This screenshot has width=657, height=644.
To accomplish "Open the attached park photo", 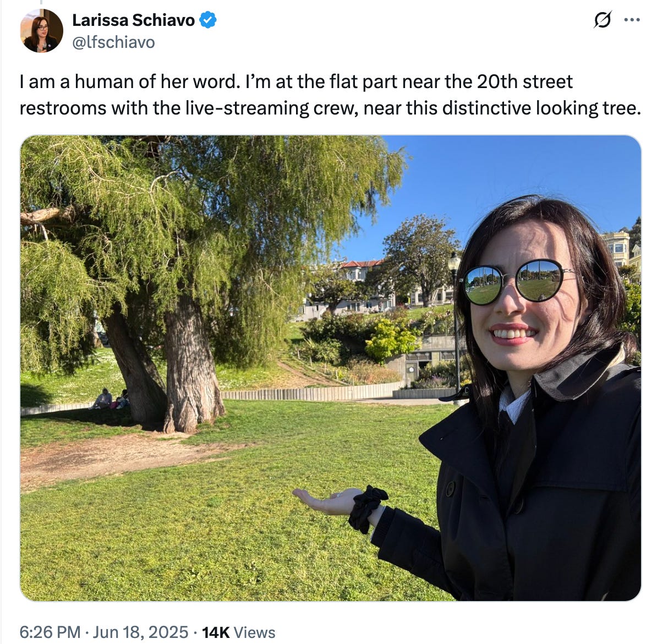I will point(331,368).
